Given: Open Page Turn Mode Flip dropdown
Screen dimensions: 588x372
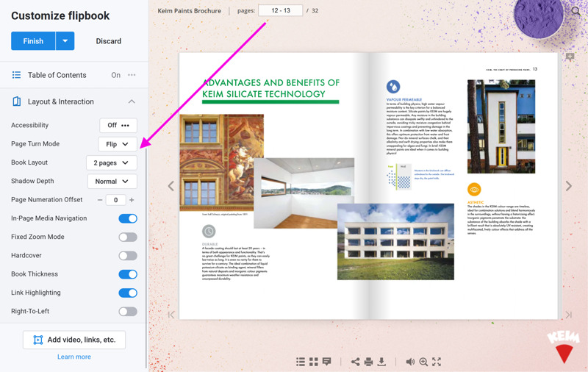Looking at the screenshot, I should tap(118, 144).
